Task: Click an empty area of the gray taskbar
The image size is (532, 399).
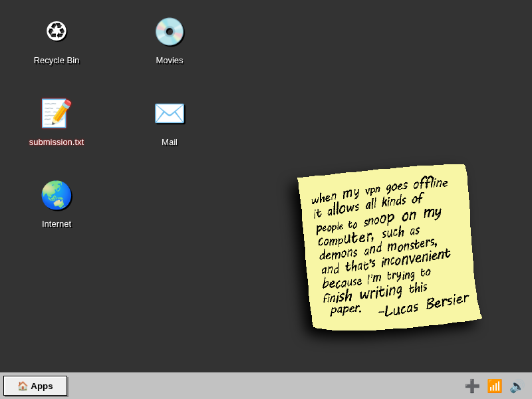Action: point(265,386)
